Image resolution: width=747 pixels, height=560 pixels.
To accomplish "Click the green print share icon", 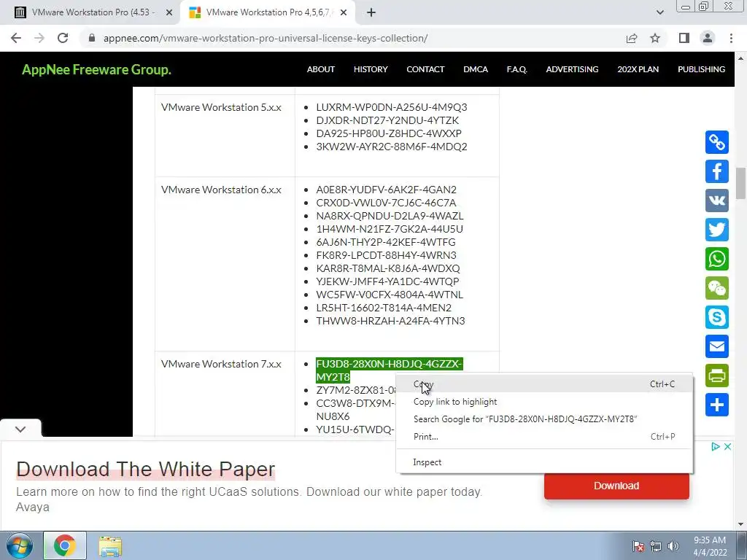I will pyautogui.click(x=717, y=376).
